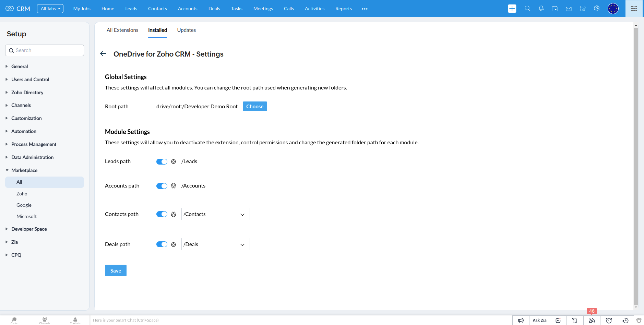Open the sticky note icon in the bottom bar
The width and height of the screenshot is (644, 325).
575,321
